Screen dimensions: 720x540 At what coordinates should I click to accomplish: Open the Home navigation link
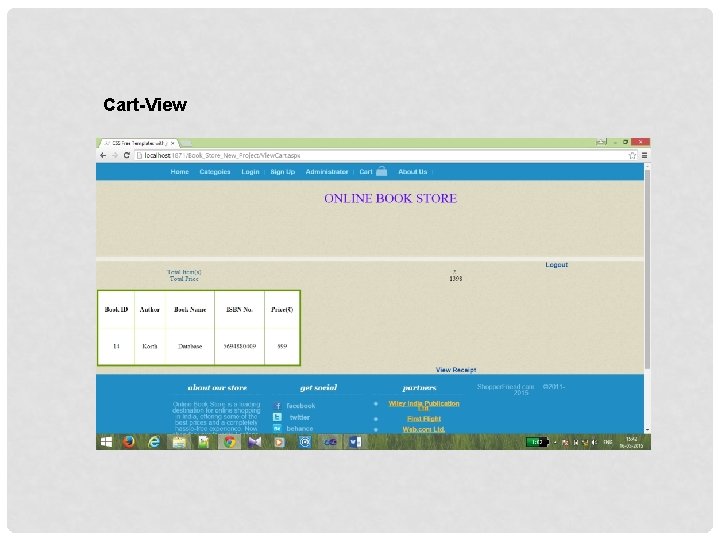[x=180, y=172]
